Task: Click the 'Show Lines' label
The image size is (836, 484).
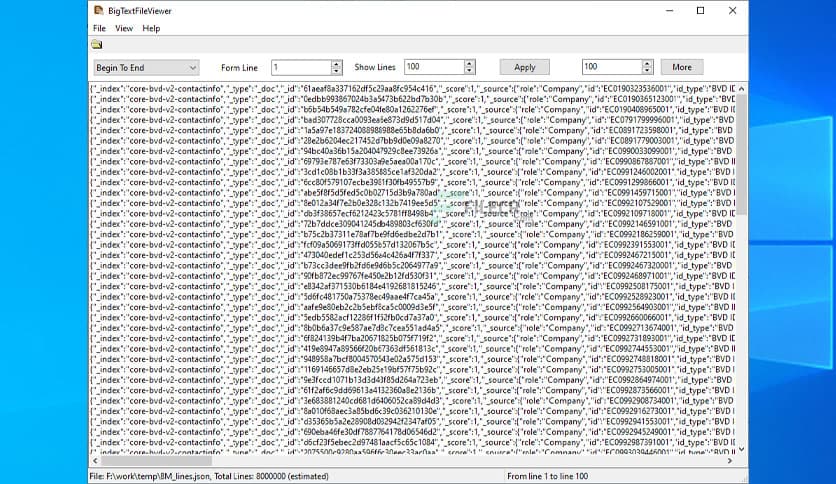Action: pos(375,67)
